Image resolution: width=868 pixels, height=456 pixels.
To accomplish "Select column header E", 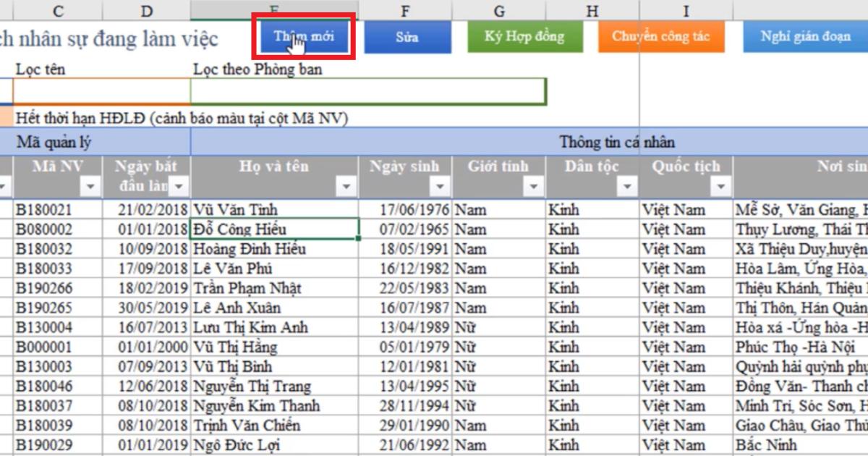I will (273, 10).
